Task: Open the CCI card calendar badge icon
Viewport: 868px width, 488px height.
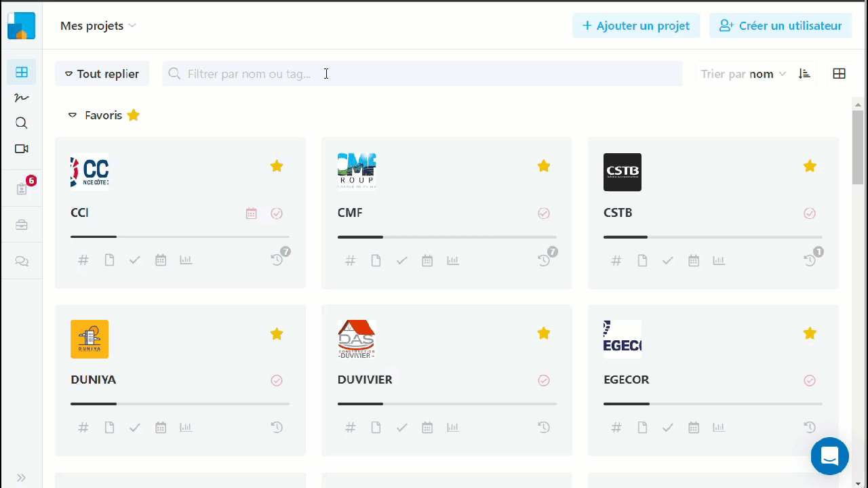Action: coord(251,213)
